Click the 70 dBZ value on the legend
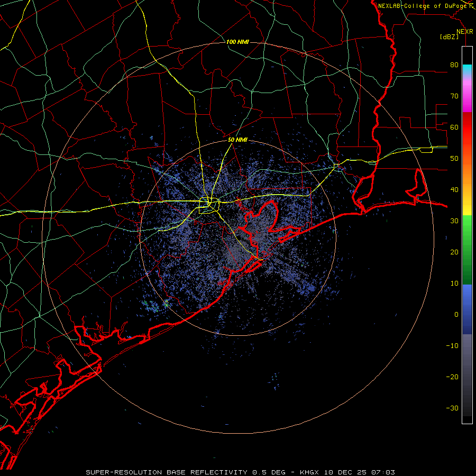The image size is (476, 476). (454, 96)
